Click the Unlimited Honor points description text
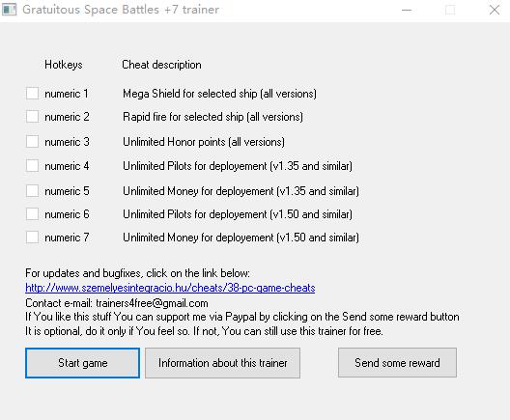Viewport: 510px width, 420px height. [204, 142]
